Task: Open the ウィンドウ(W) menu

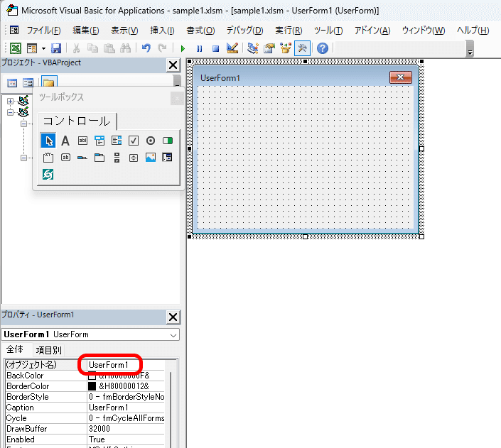Action: [x=424, y=31]
